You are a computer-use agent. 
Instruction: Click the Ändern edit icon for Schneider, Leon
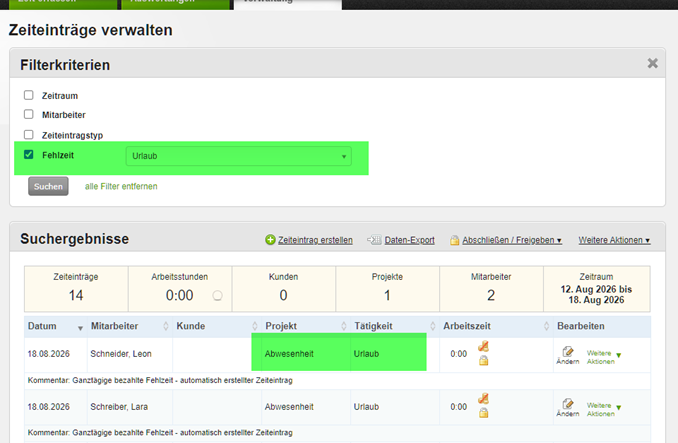coord(568,351)
